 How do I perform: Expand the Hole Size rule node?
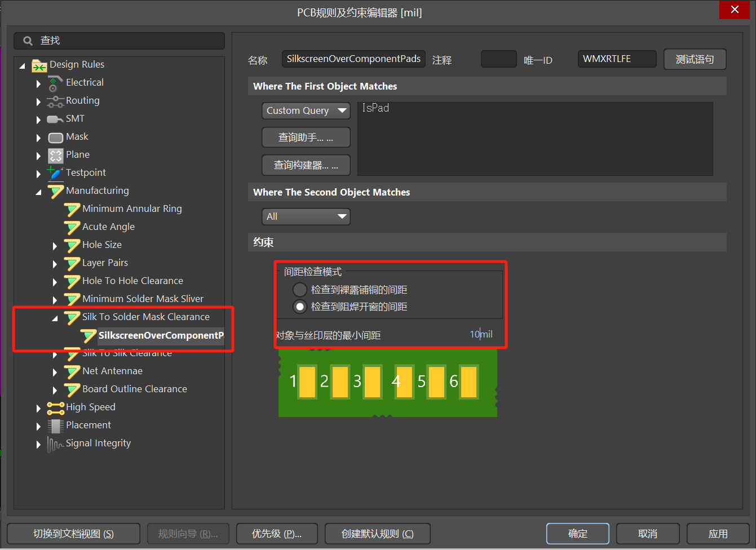coord(55,246)
